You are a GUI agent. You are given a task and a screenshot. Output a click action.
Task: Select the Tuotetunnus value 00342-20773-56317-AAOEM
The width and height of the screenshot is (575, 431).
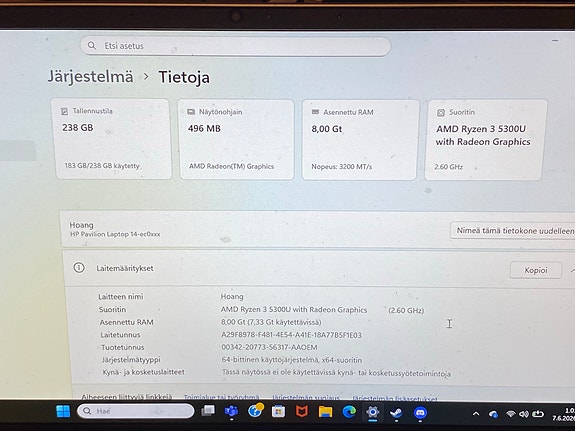click(270, 347)
